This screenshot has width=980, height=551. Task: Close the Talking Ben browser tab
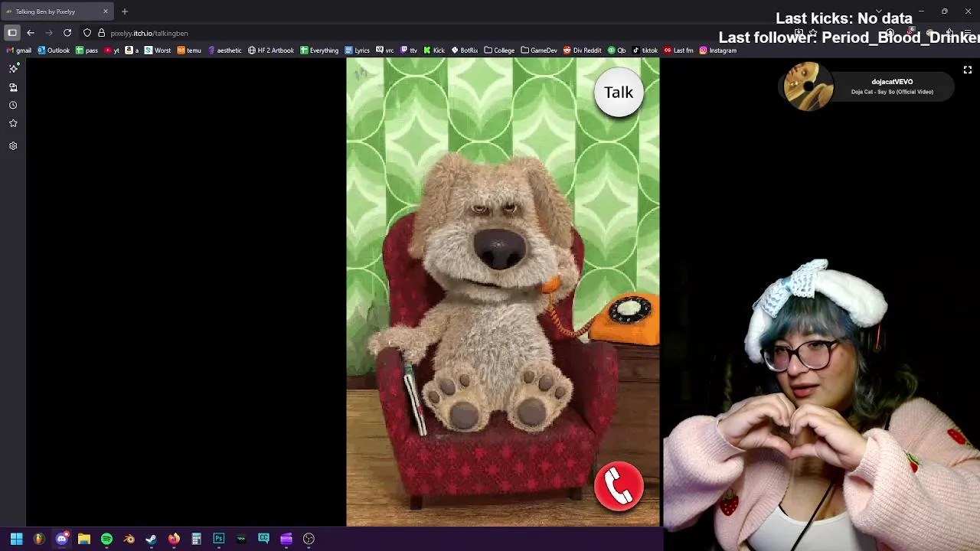106,11
